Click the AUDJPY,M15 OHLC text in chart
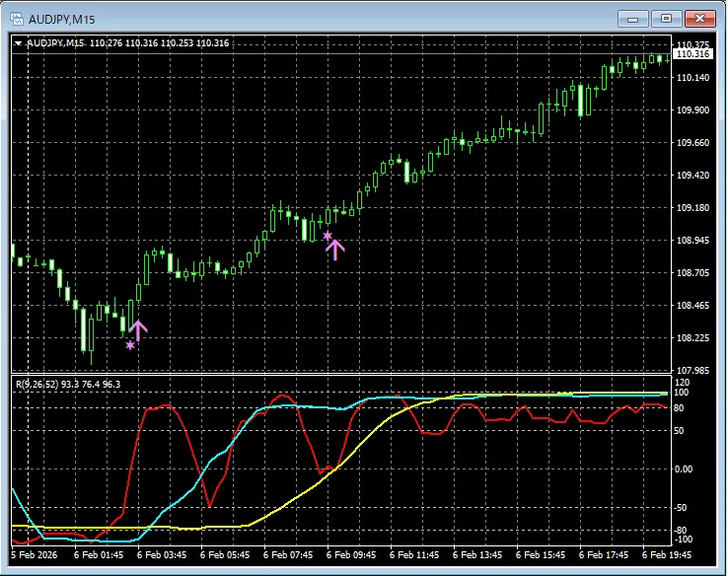Image resolution: width=728 pixels, height=576 pixels. (128, 42)
